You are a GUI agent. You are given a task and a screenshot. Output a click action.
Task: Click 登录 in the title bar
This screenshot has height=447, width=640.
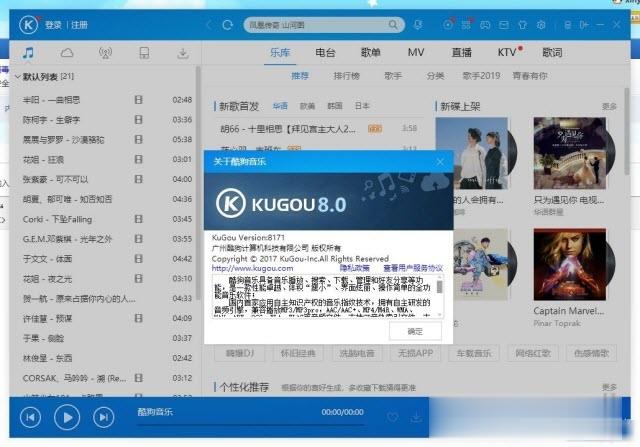click(53, 25)
